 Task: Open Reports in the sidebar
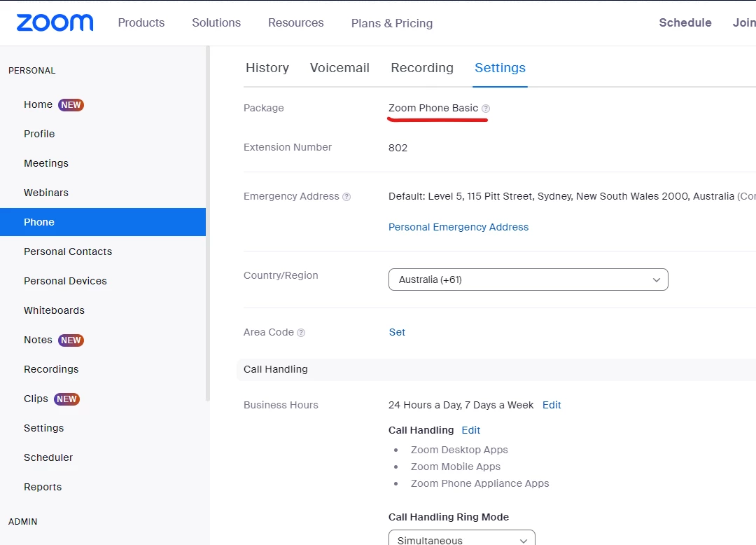[x=43, y=487]
